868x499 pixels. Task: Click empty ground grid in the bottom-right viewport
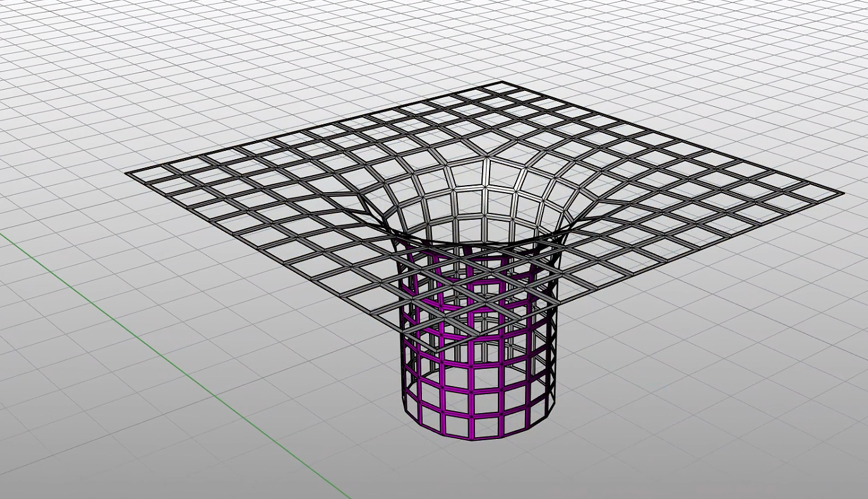tap(726, 411)
